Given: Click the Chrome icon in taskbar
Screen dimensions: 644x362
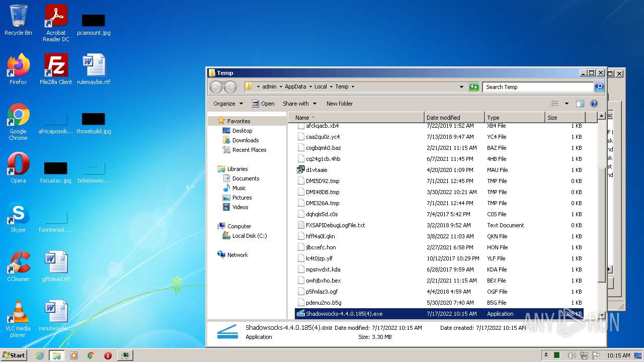Looking at the screenshot, I should click(91, 355).
